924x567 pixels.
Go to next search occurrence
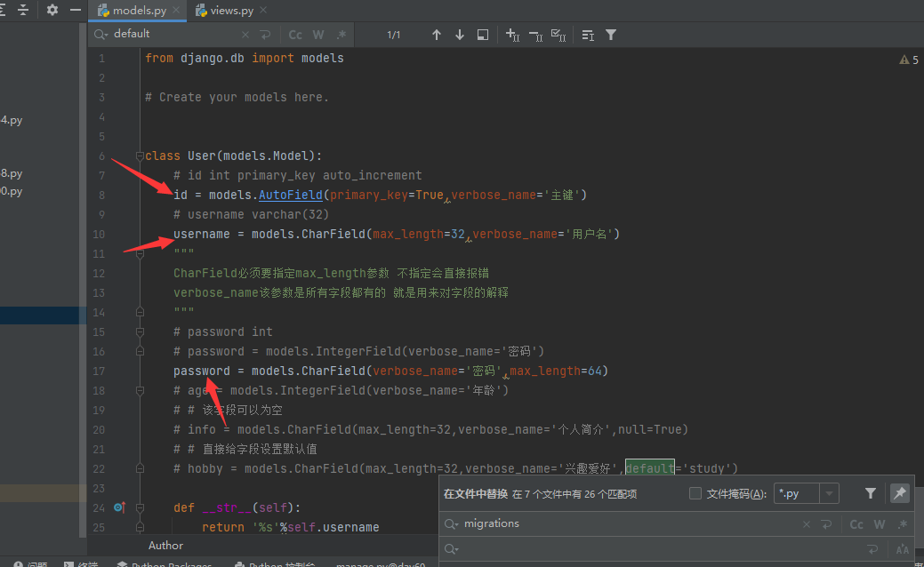pos(460,35)
